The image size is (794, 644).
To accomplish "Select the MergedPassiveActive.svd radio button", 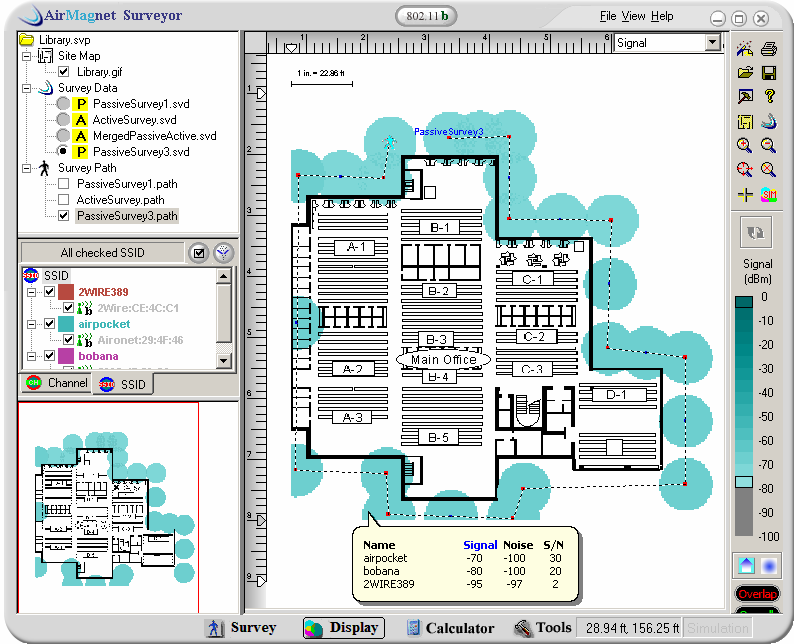I will pyautogui.click(x=63, y=136).
